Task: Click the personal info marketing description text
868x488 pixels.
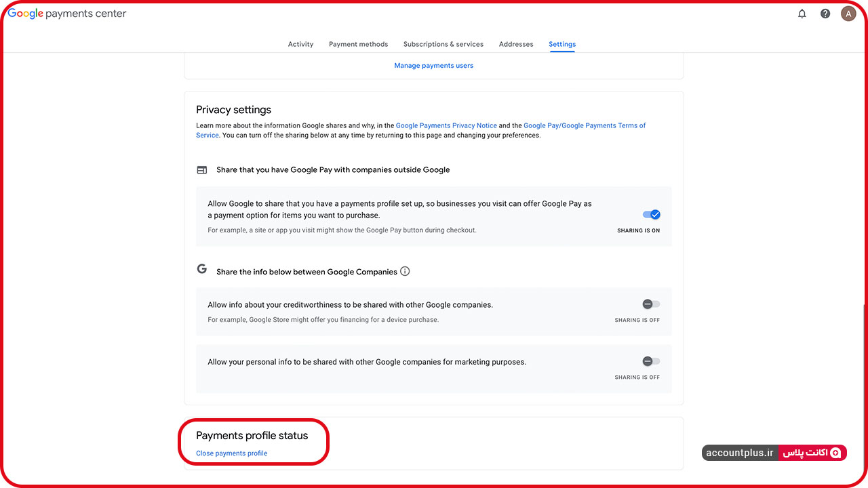Action: coord(367,362)
